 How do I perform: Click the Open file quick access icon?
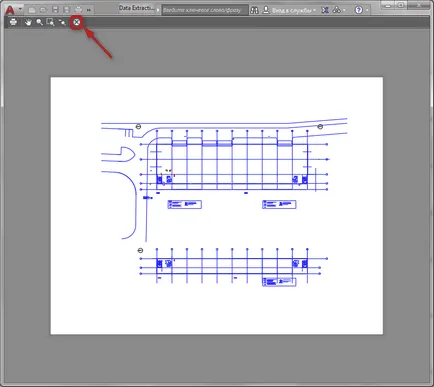click(43, 10)
